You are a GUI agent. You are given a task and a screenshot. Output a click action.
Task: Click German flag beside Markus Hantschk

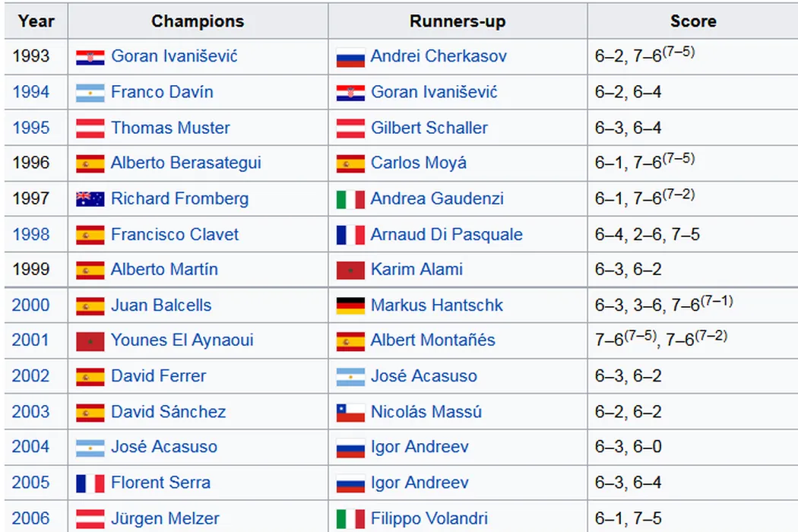pyautogui.click(x=350, y=306)
